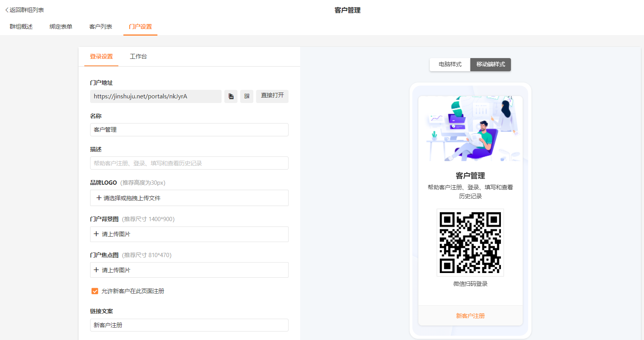Click the back arrow to group list
The width and height of the screenshot is (644, 340).
(x=7, y=10)
